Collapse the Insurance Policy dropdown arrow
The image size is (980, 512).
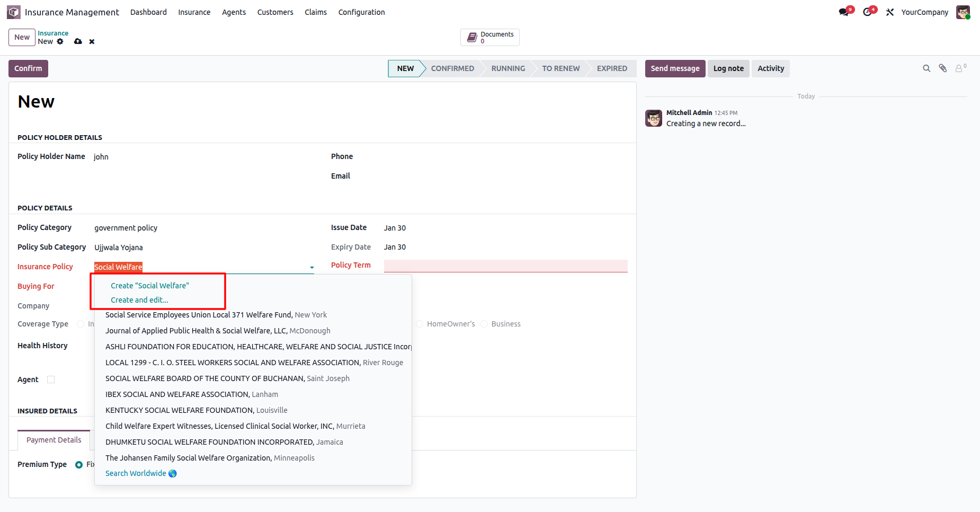tap(312, 268)
